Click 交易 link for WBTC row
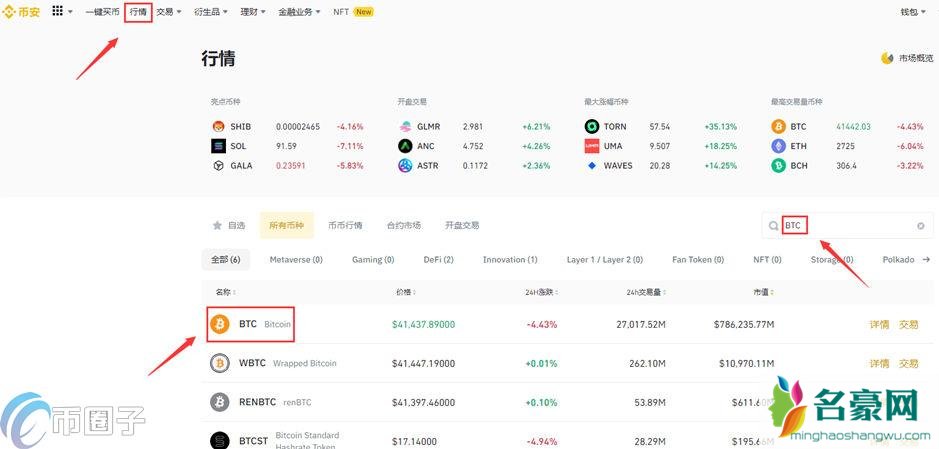The width and height of the screenshot is (939, 449). click(908, 363)
